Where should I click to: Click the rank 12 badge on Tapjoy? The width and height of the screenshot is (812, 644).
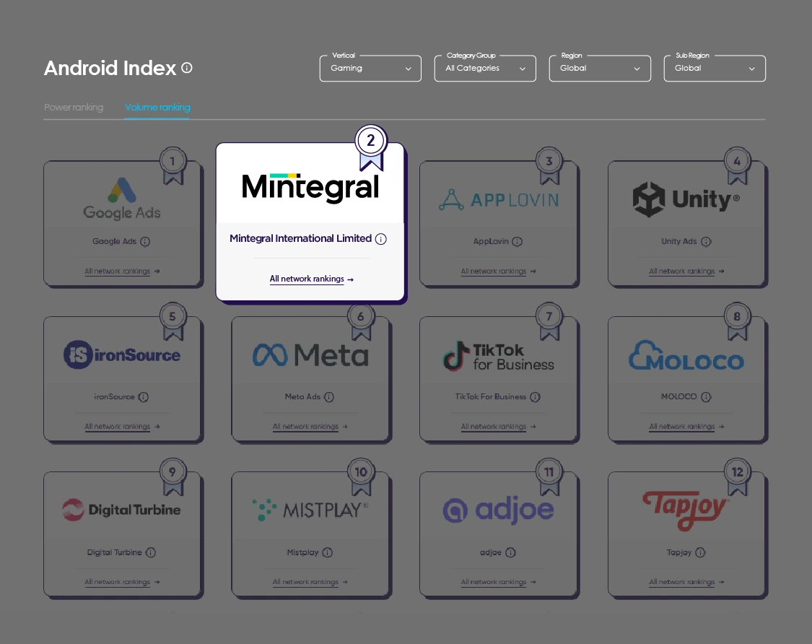pos(737,477)
